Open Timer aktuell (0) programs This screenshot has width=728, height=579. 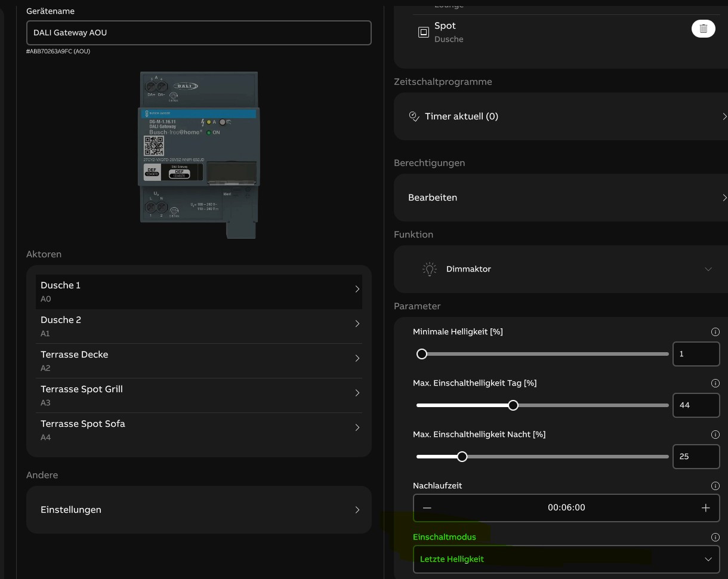tap(561, 116)
